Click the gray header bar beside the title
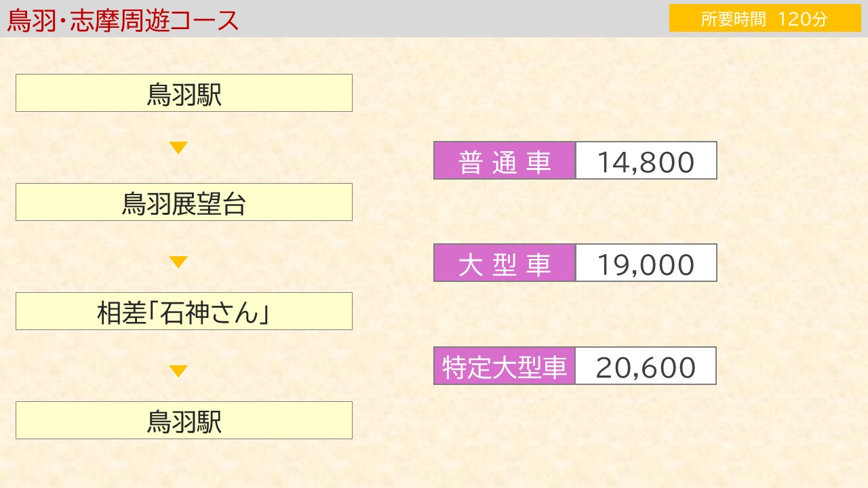Image resolution: width=868 pixels, height=488 pixels. click(454, 18)
